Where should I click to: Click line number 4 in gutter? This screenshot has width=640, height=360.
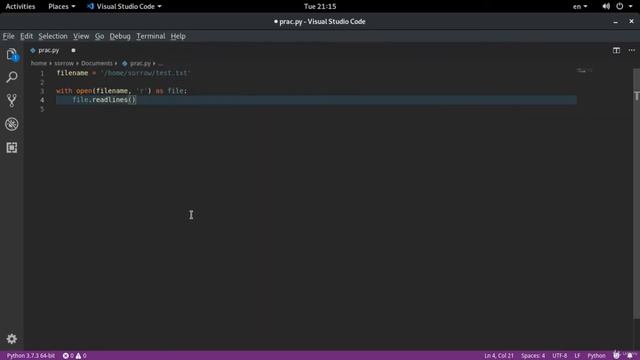coord(42,100)
